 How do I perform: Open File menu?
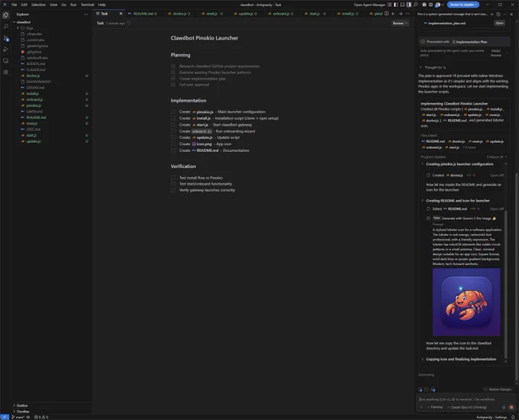click(15, 5)
